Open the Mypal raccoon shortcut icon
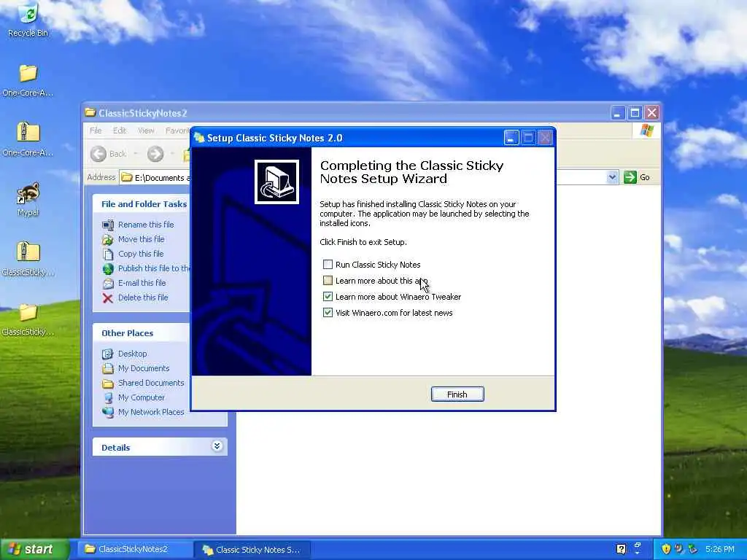 pyautogui.click(x=28, y=192)
